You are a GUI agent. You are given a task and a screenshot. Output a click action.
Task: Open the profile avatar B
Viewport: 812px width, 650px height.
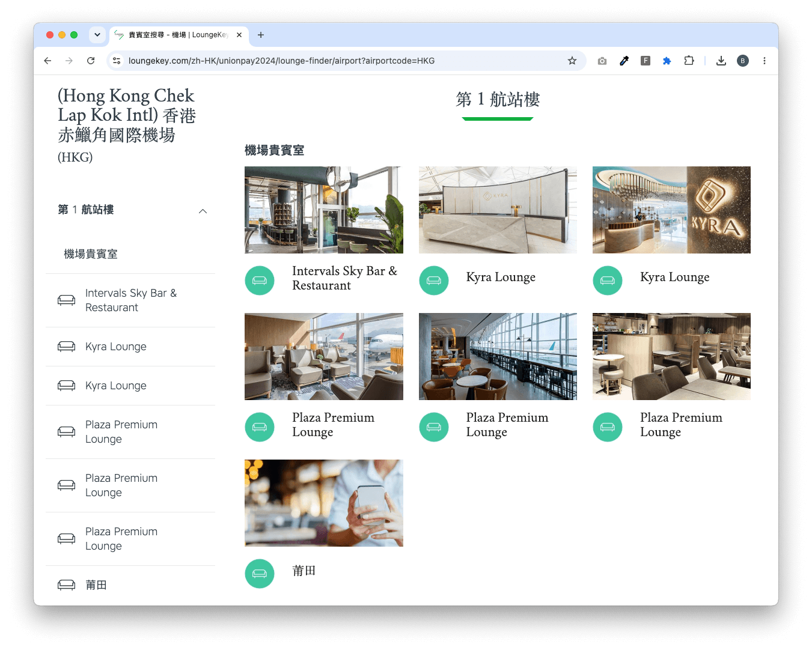click(743, 61)
